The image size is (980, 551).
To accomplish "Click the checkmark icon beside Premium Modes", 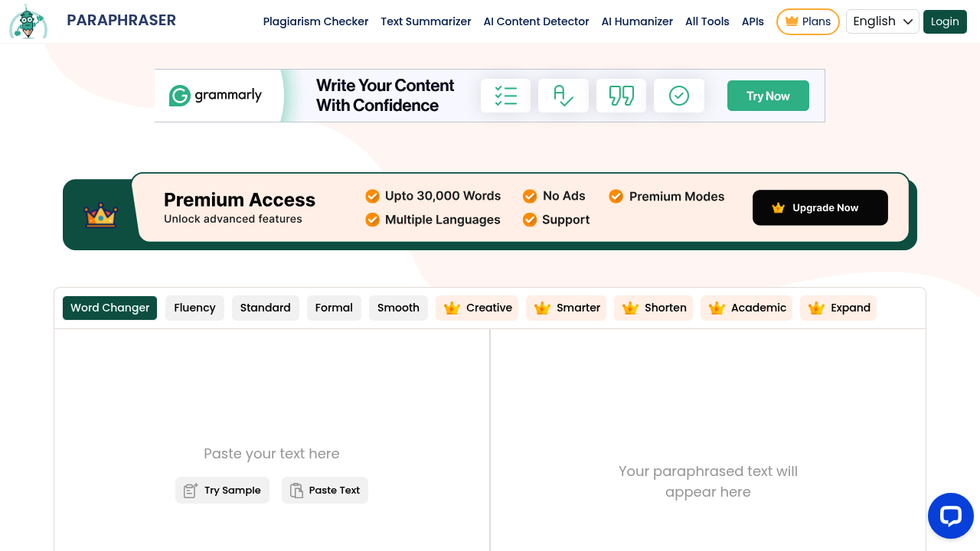I will pos(616,196).
